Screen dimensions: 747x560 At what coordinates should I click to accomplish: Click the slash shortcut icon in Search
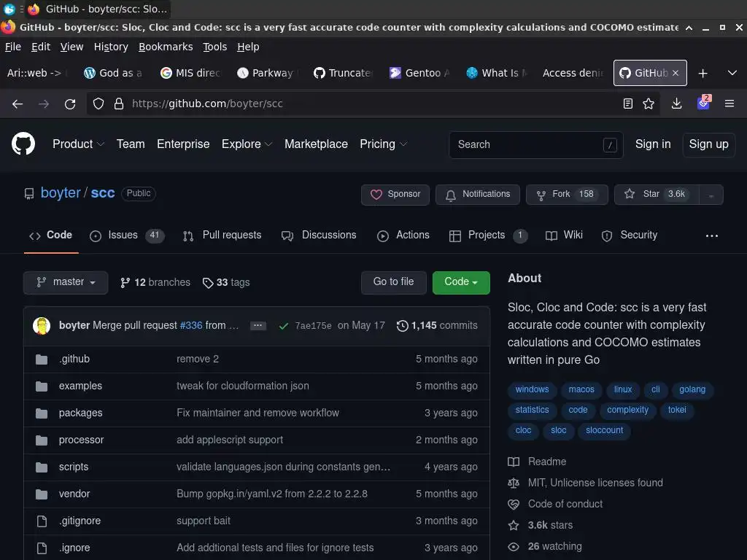point(610,145)
